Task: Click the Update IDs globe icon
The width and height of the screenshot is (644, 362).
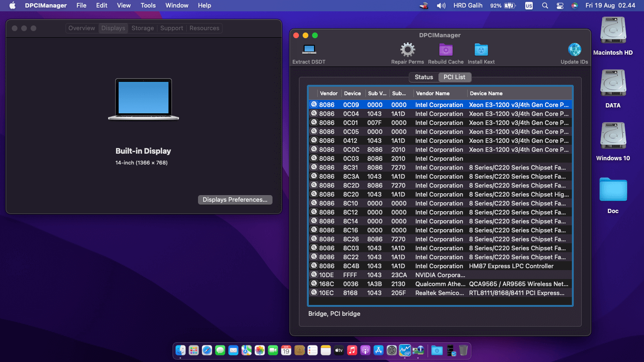Action: pyautogui.click(x=574, y=49)
